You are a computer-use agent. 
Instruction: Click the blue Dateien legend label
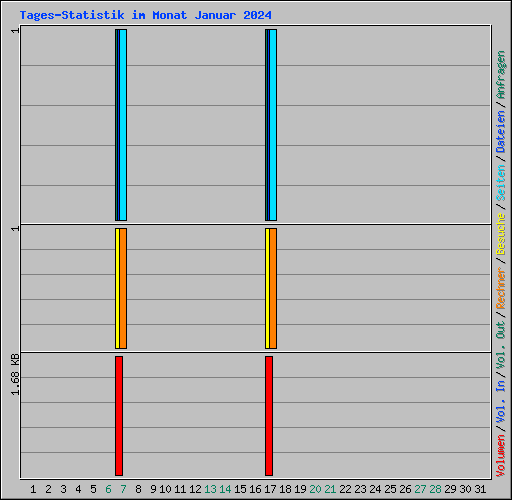[501, 131]
